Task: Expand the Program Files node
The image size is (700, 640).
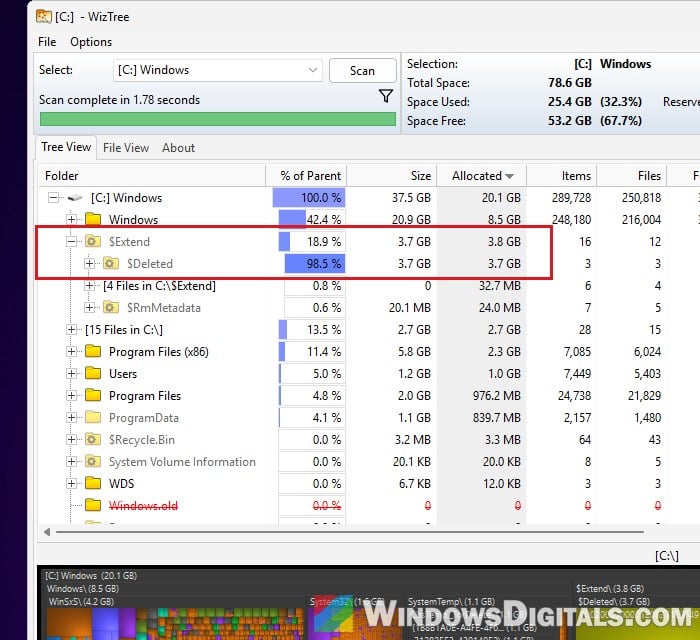Action: (x=71, y=395)
